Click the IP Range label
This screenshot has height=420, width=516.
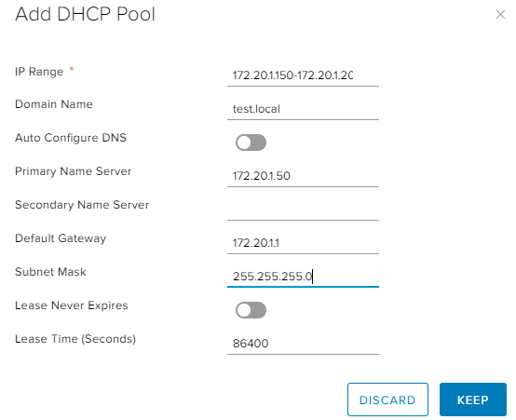click(39, 72)
